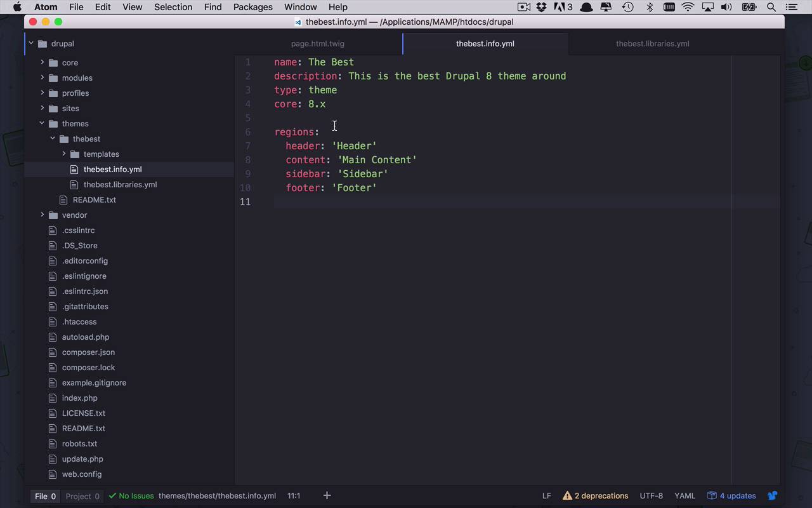Click file path themes/thebest/thebest.info.yml in status bar
The height and width of the screenshot is (508, 812).
[217, 496]
